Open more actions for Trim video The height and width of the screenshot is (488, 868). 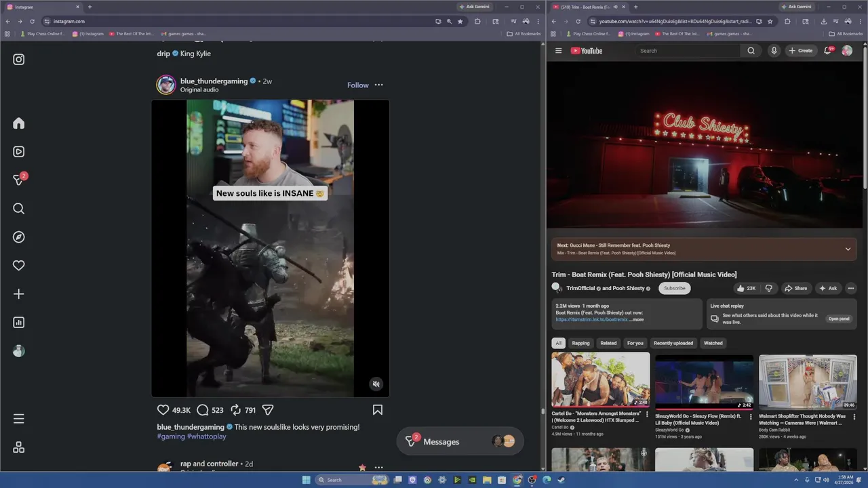pos(851,288)
